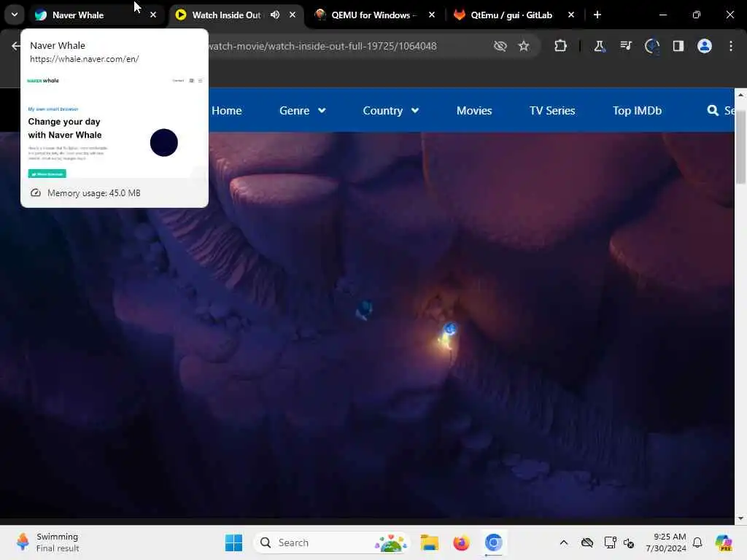Close the QtEmu GitLab tab
This screenshot has height=560, width=747.
(x=570, y=15)
